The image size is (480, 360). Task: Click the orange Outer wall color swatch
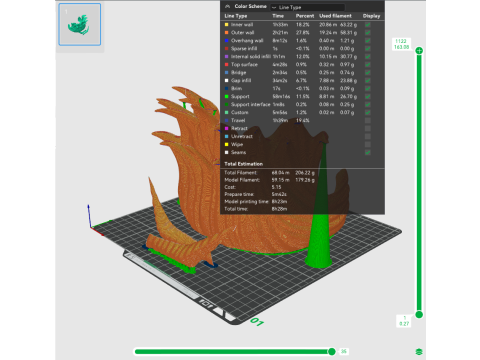coord(227,33)
